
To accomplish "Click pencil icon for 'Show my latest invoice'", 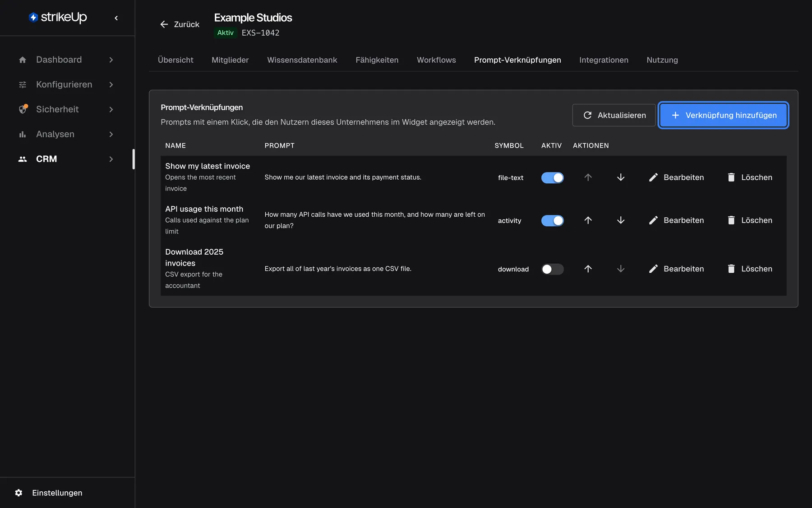I will pyautogui.click(x=653, y=177).
